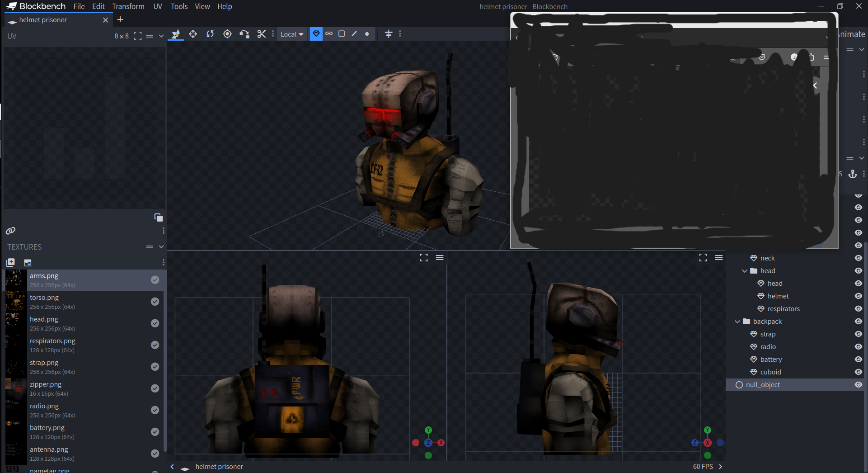Open the View menu
Viewport: 868px width, 473px height.
coord(202,6)
